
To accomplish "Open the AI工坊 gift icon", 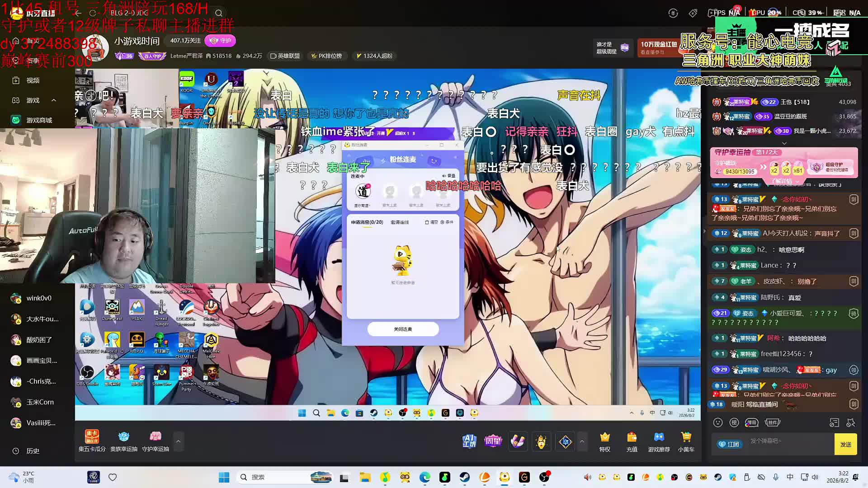I will (x=469, y=441).
